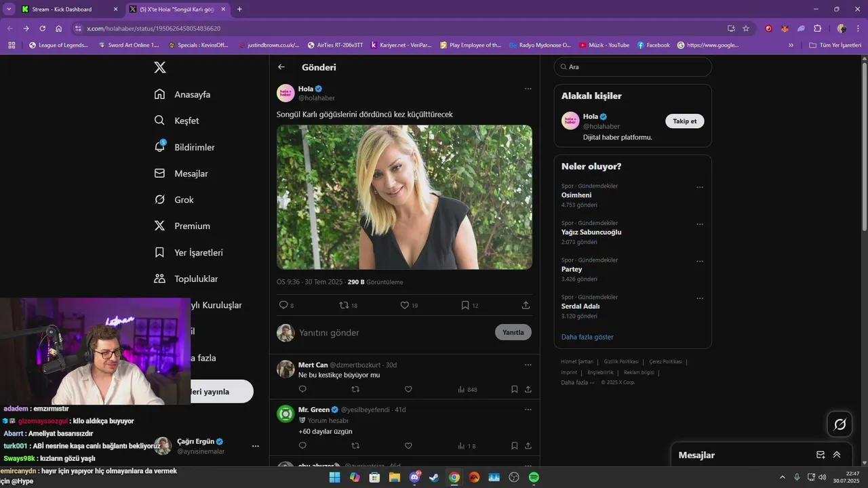Open Windows Start menu
Viewport: 868px width, 488px height.
334,477
